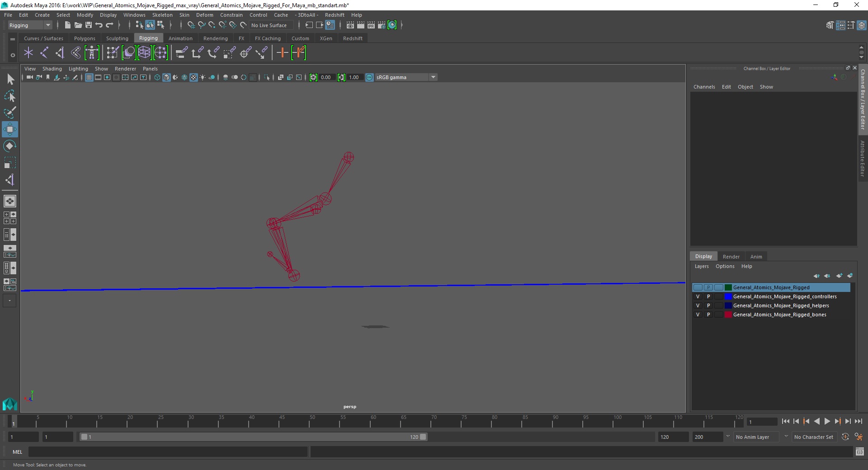The height and width of the screenshot is (470, 868).
Task: Click the Open Scene folder icon
Action: [x=78, y=25]
